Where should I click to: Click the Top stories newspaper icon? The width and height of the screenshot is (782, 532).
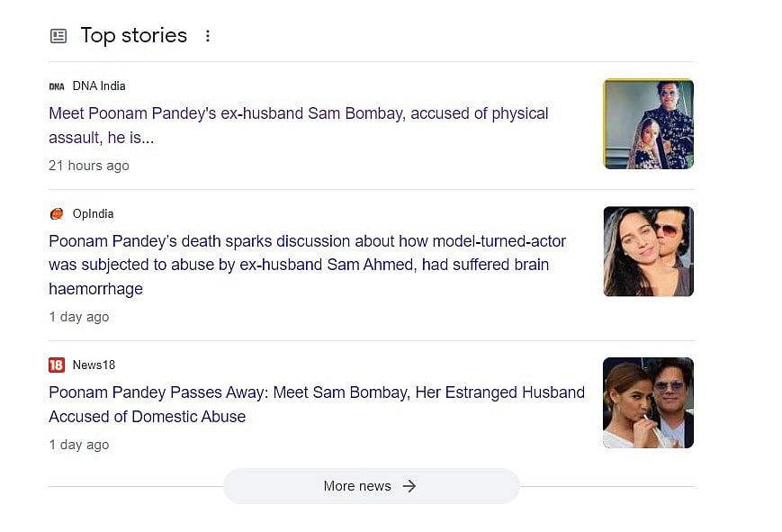(58, 36)
